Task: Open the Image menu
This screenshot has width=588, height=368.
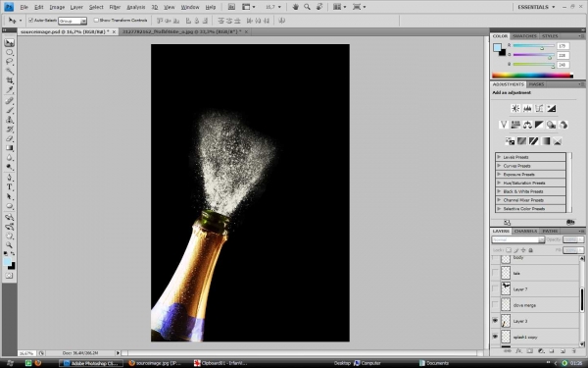Action: [57, 7]
